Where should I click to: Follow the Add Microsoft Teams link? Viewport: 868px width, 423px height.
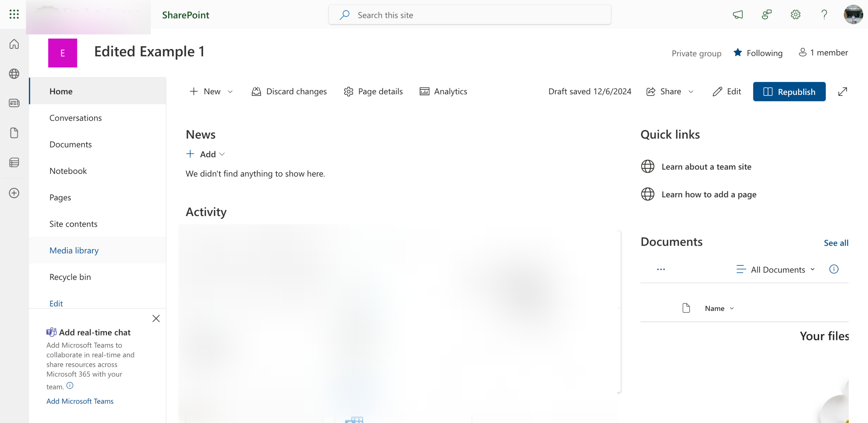80,401
